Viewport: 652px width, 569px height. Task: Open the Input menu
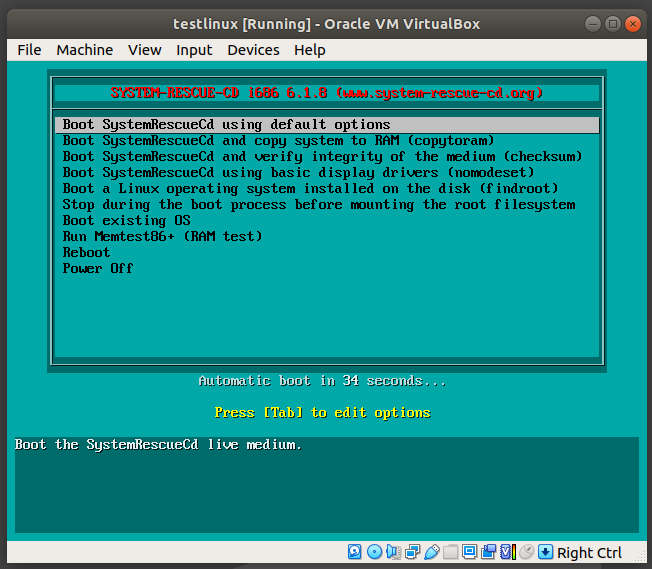point(194,50)
